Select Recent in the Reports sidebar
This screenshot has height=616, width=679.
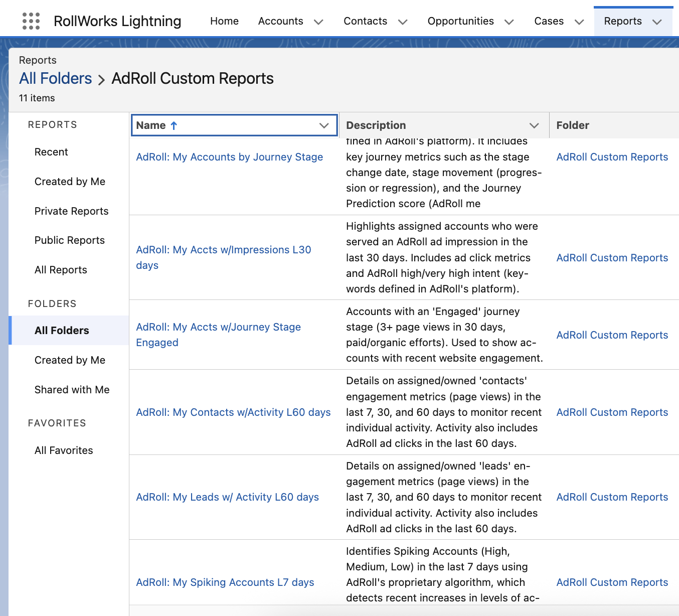point(51,152)
